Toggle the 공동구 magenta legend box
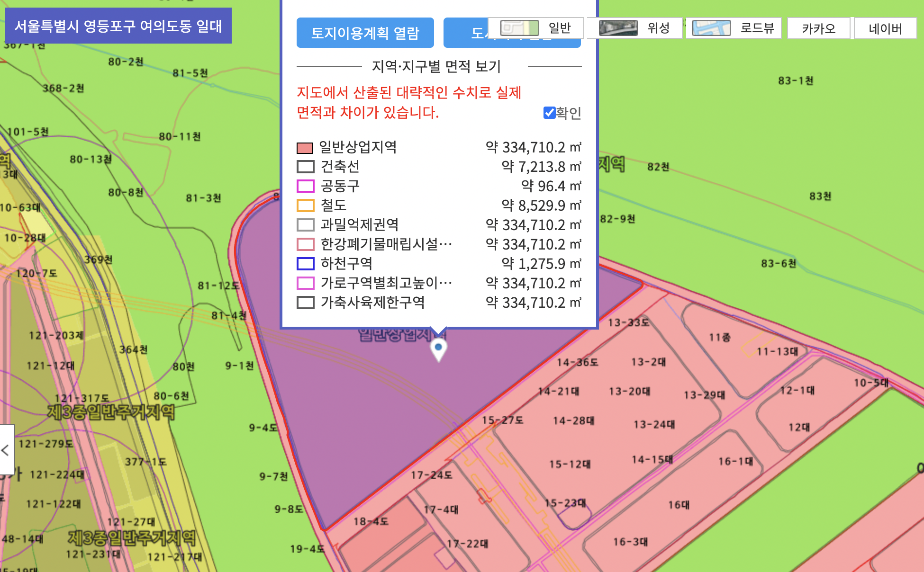The width and height of the screenshot is (924, 572). tap(305, 186)
